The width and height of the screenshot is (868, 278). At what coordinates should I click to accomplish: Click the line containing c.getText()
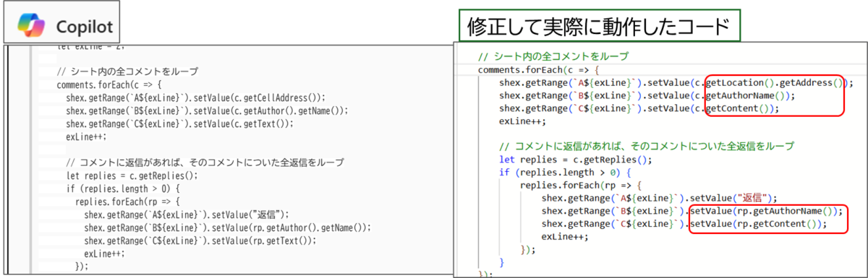pos(179,123)
